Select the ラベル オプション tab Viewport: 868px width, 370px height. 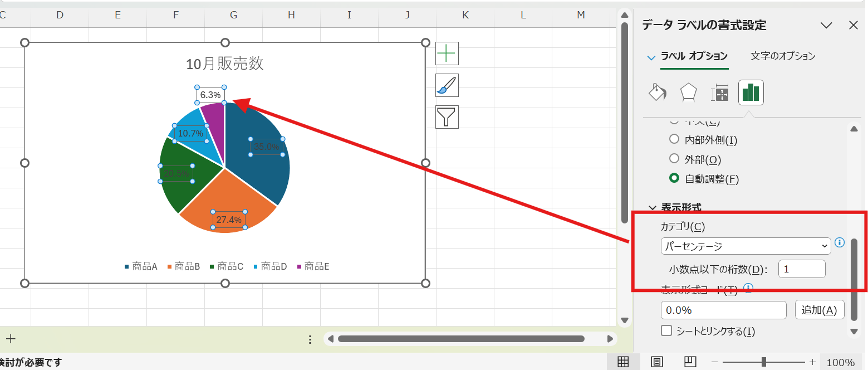click(x=694, y=56)
